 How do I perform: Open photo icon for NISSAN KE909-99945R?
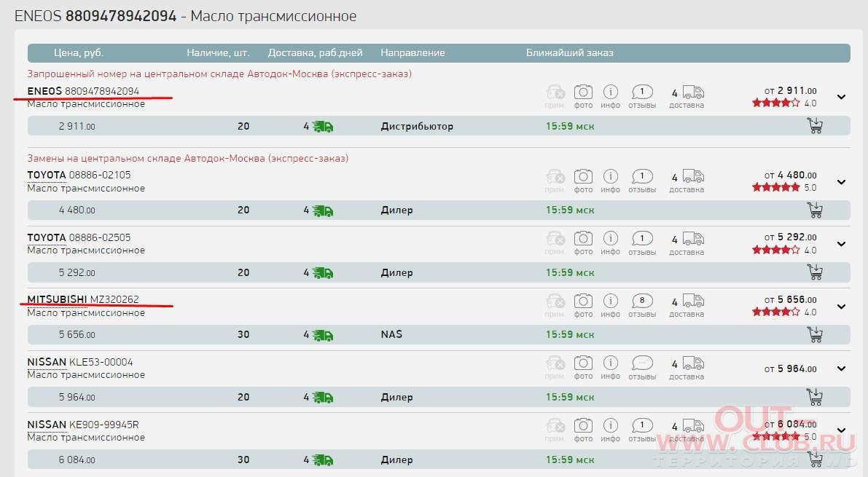click(583, 425)
